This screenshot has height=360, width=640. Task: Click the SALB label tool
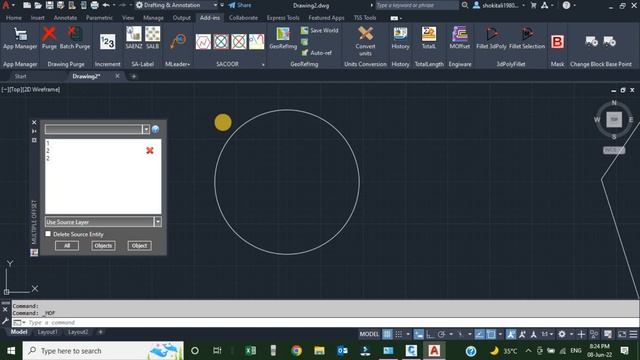(152, 38)
